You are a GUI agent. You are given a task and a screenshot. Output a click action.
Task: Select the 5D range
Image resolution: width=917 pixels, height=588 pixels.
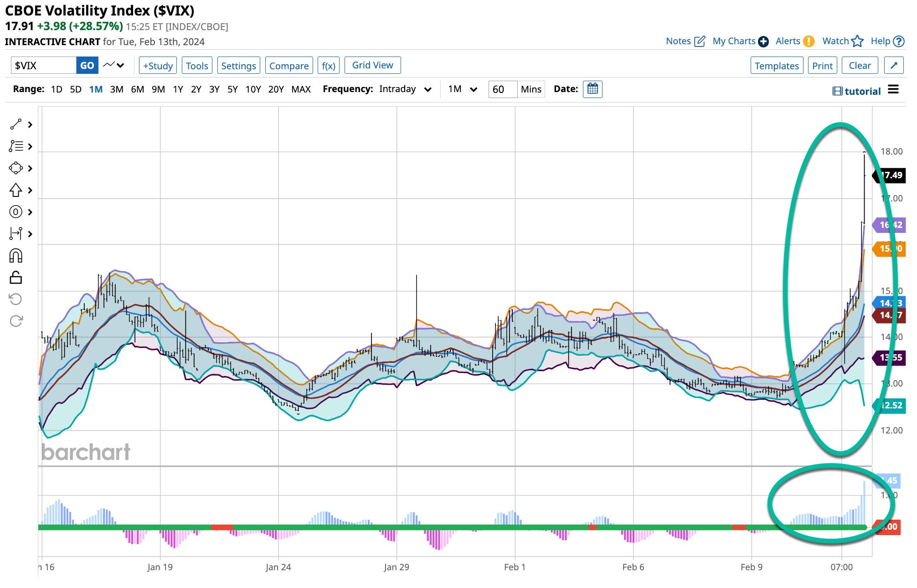(76, 89)
